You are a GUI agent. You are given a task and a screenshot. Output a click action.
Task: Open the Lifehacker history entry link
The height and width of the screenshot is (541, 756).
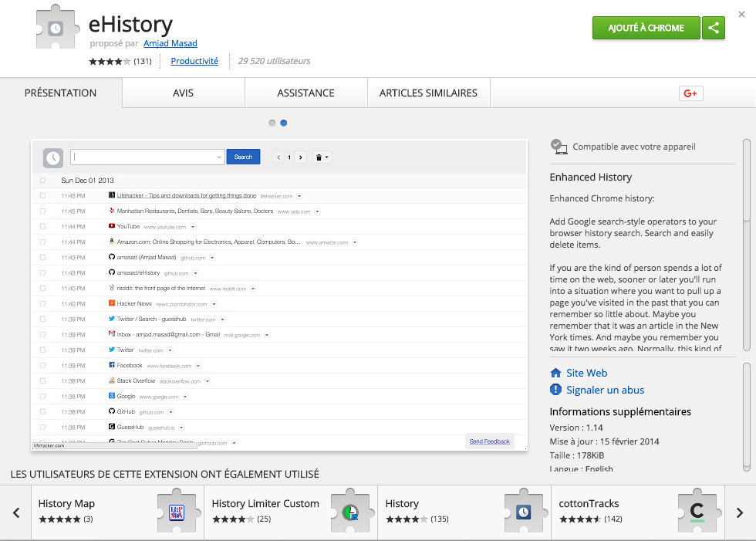pyautogui.click(x=186, y=196)
